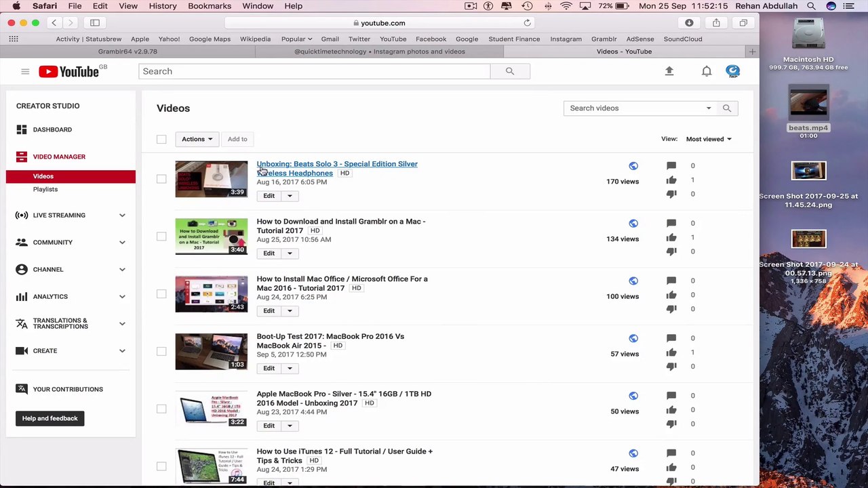Click the Community people icon
This screenshot has width=868, height=488.
(22, 243)
